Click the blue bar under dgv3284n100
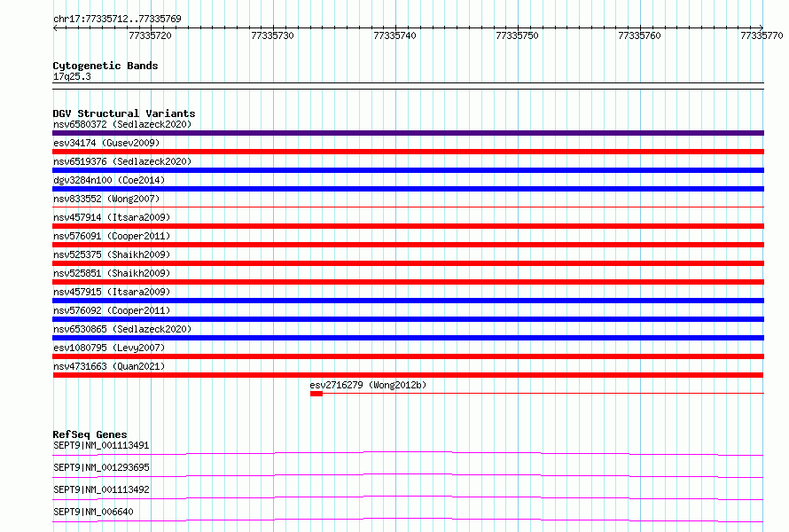The height and width of the screenshot is (532, 789). pyautogui.click(x=408, y=189)
